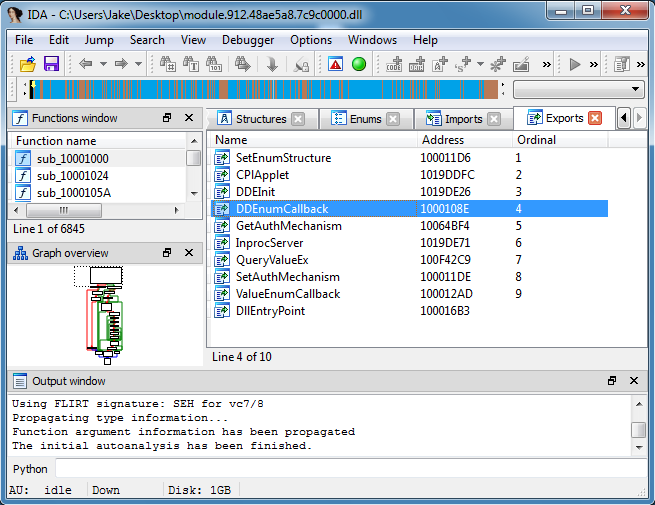Screen dimensions: 655x505
Task: Click the search next binoculars arrow icon
Action: point(243,64)
